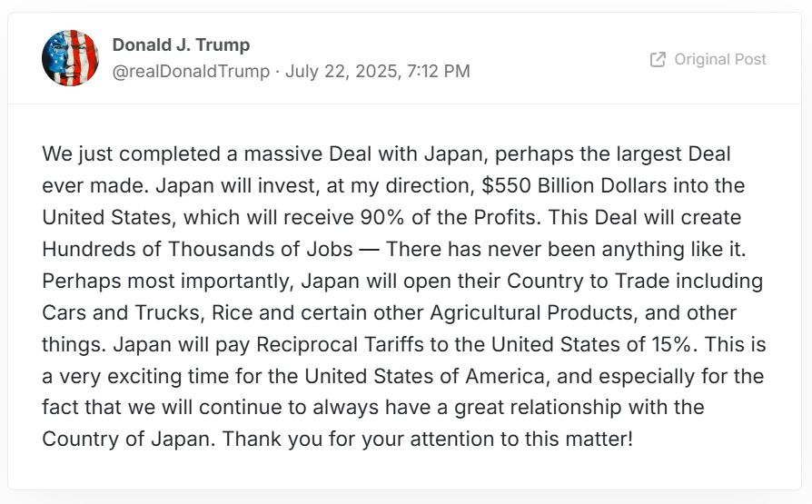The width and height of the screenshot is (812, 504).
Task: Click the phrase "United States of America"
Action: click(425, 376)
